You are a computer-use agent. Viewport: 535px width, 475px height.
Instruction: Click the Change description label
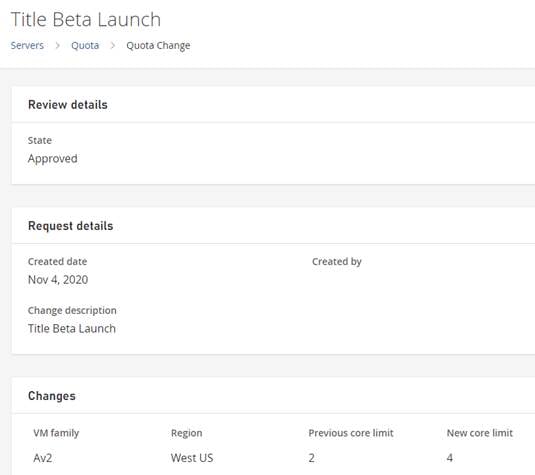point(72,311)
